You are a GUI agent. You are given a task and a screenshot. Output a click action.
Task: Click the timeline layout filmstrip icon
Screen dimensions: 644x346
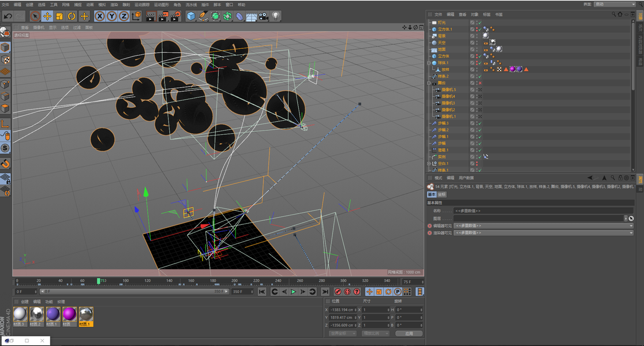click(420, 292)
